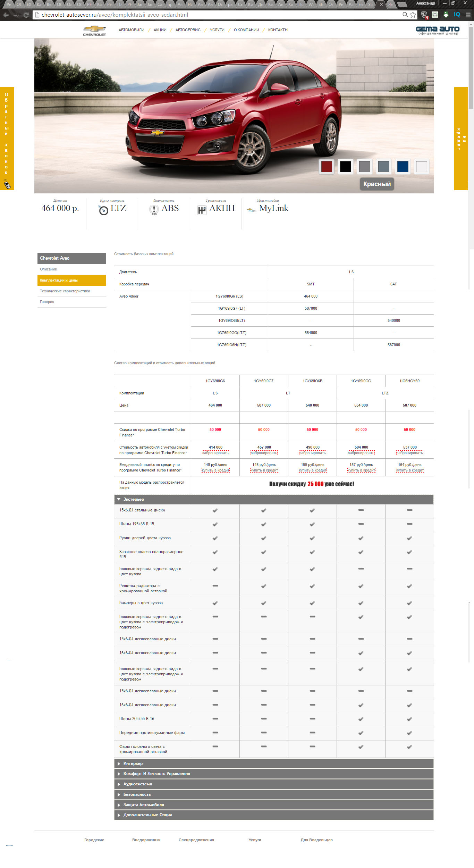Reload the page with the refresh icon
This screenshot has height=868, width=474.
26,15
